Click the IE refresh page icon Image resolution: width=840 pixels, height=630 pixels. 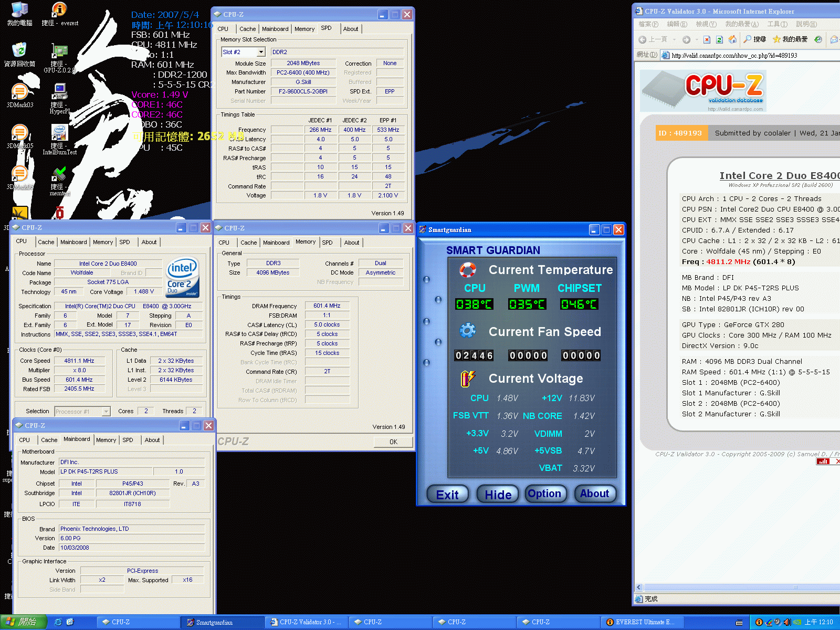[x=720, y=39]
